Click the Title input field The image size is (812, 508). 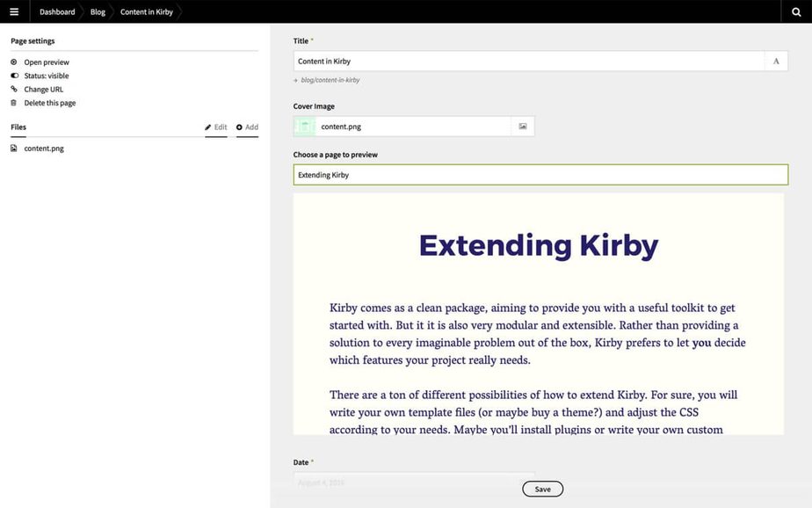[x=529, y=62]
